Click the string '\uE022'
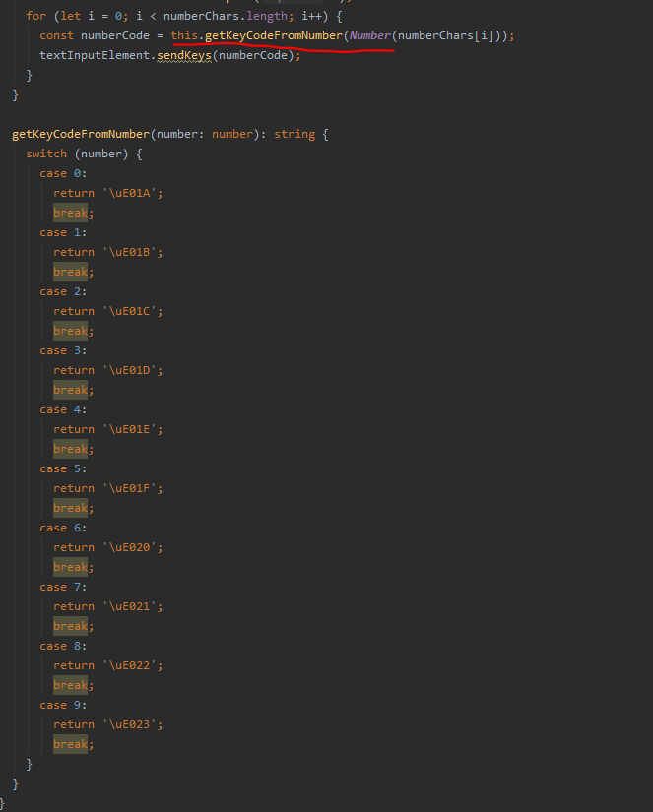 pos(130,665)
